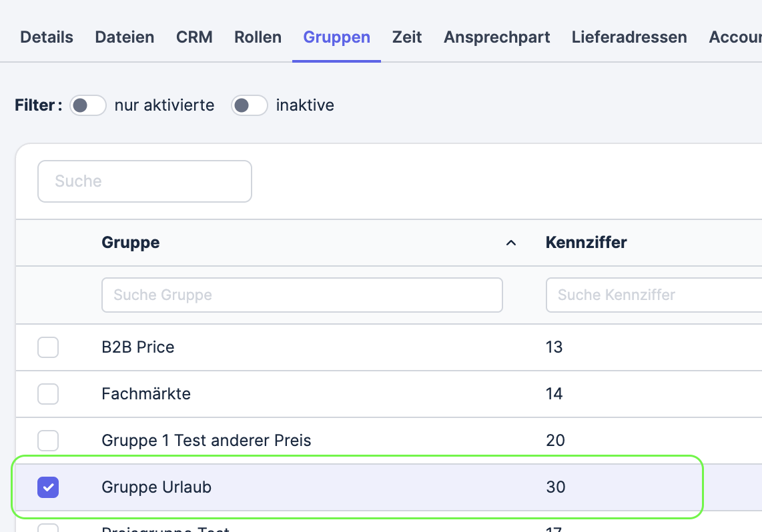Viewport: 762px width, 532px height.
Task: Open the CRM tab
Action: [194, 37]
